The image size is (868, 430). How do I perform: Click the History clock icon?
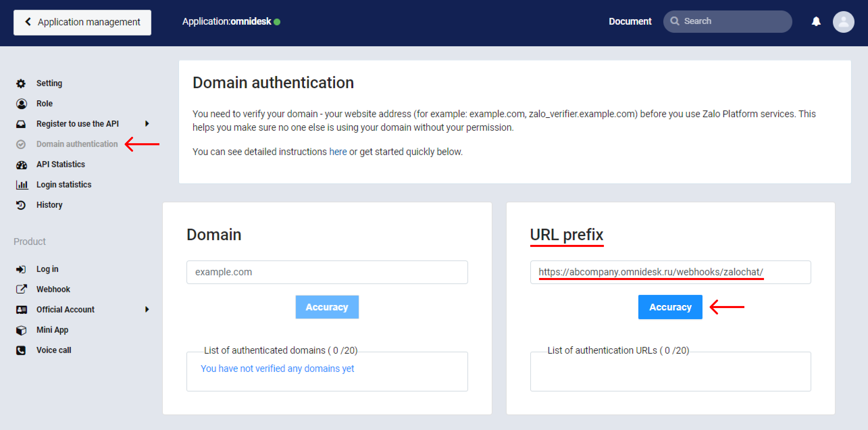click(x=21, y=205)
